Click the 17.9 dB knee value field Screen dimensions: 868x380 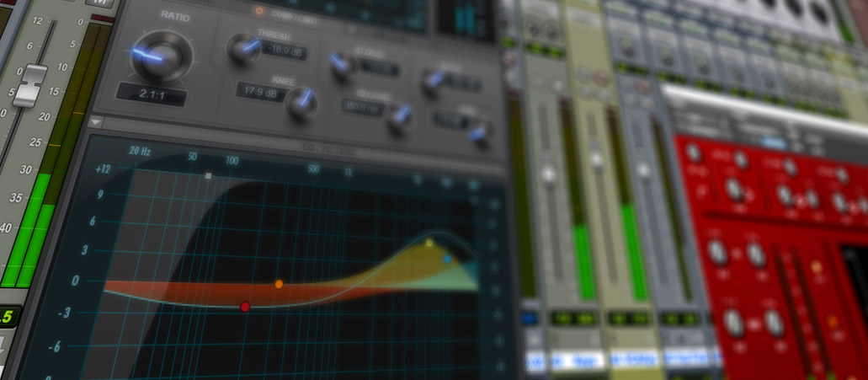tap(259, 90)
